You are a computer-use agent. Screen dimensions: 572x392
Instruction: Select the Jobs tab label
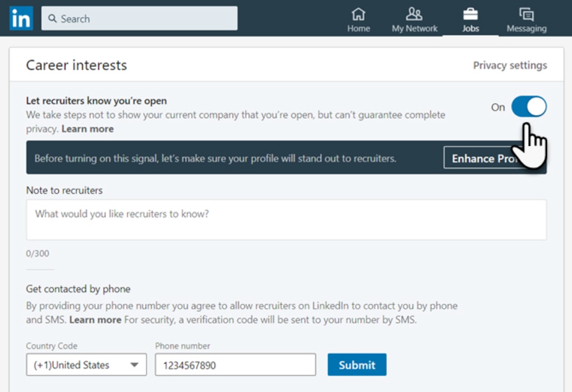tap(470, 28)
